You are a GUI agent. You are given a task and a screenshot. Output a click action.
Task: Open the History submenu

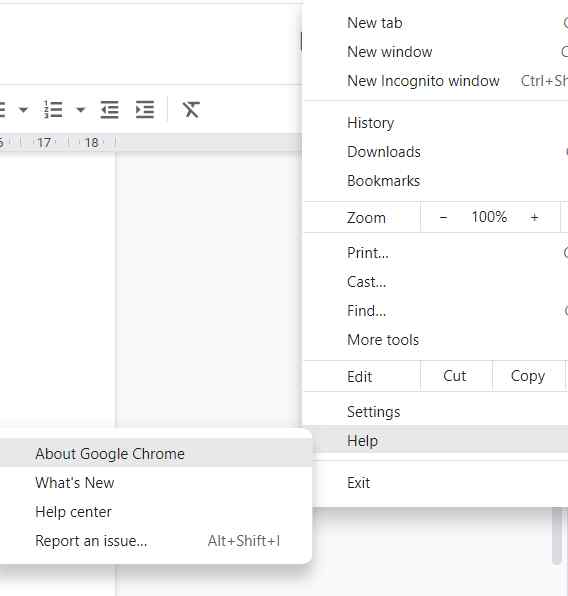(x=436, y=123)
